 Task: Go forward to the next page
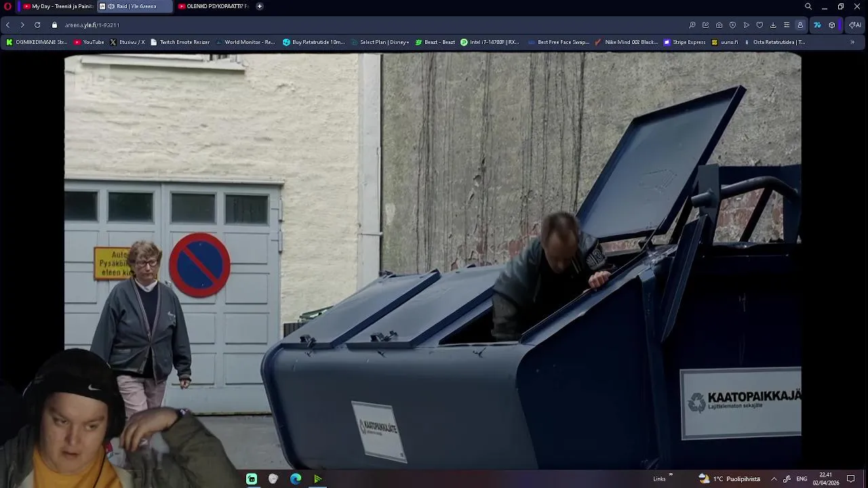tap(22, 25)
